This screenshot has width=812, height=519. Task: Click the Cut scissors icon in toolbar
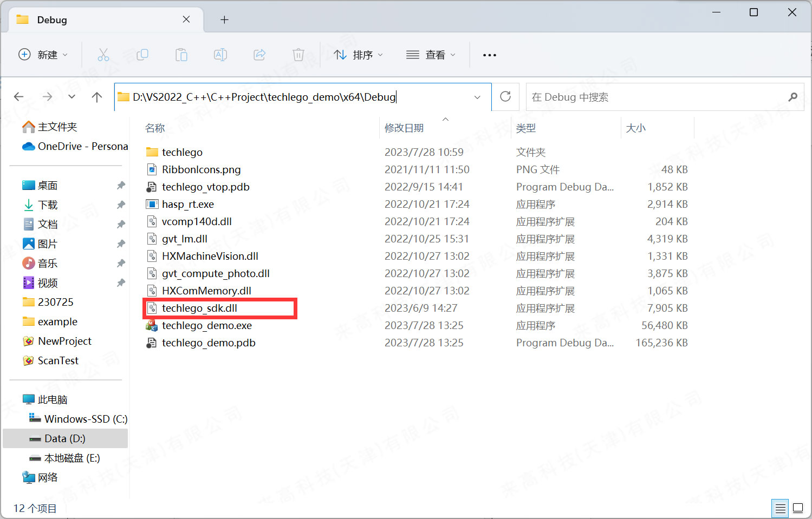pyautogui.click(x=103, y=55)
